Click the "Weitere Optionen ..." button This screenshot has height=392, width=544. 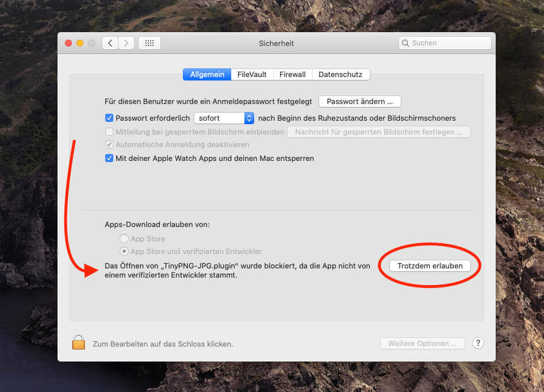[423, 343]
